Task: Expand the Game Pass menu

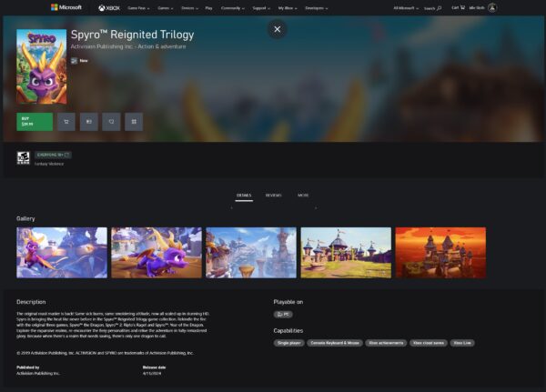Action: [x=139, y=7]
